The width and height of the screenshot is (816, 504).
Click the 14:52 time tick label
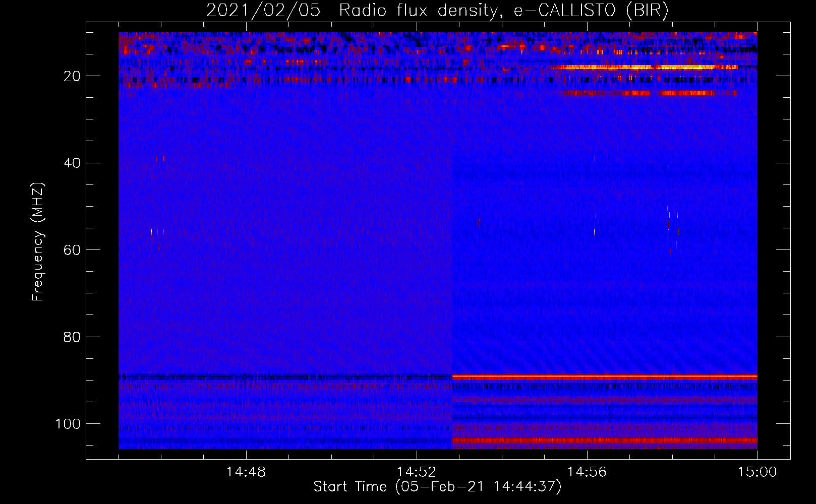[417, 472]
